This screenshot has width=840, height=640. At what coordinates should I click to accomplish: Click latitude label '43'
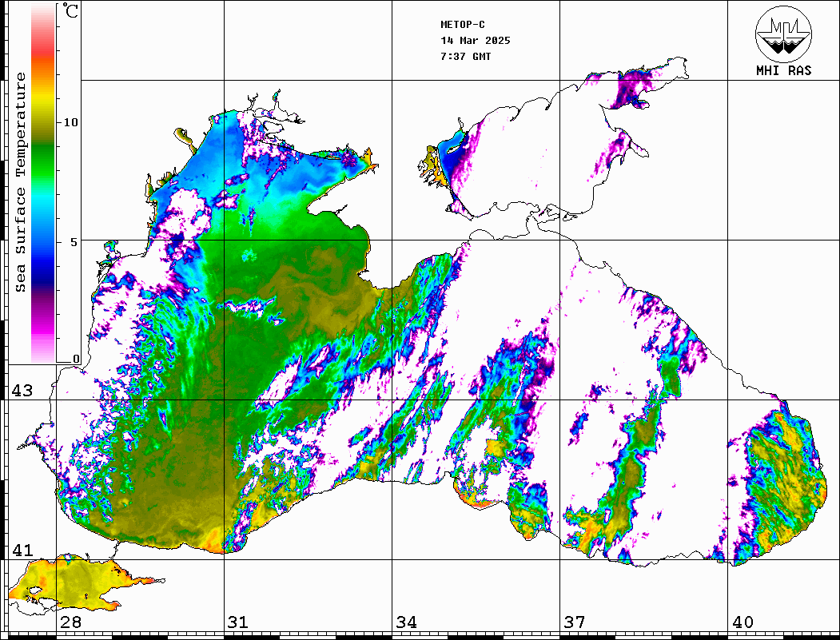click(x=22, y=391)
